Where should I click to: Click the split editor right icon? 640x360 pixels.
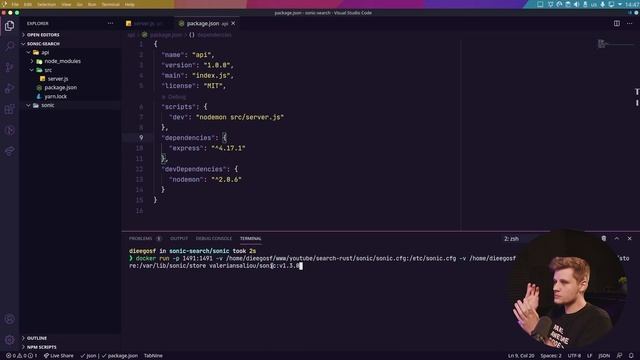click(617, 23)
